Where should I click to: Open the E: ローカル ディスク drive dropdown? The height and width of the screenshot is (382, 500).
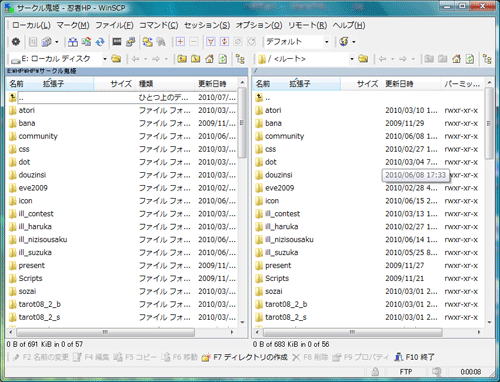point(105,59)
